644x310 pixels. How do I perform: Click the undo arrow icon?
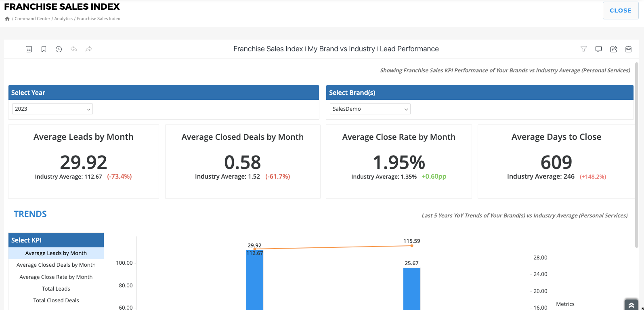point(74,49)
